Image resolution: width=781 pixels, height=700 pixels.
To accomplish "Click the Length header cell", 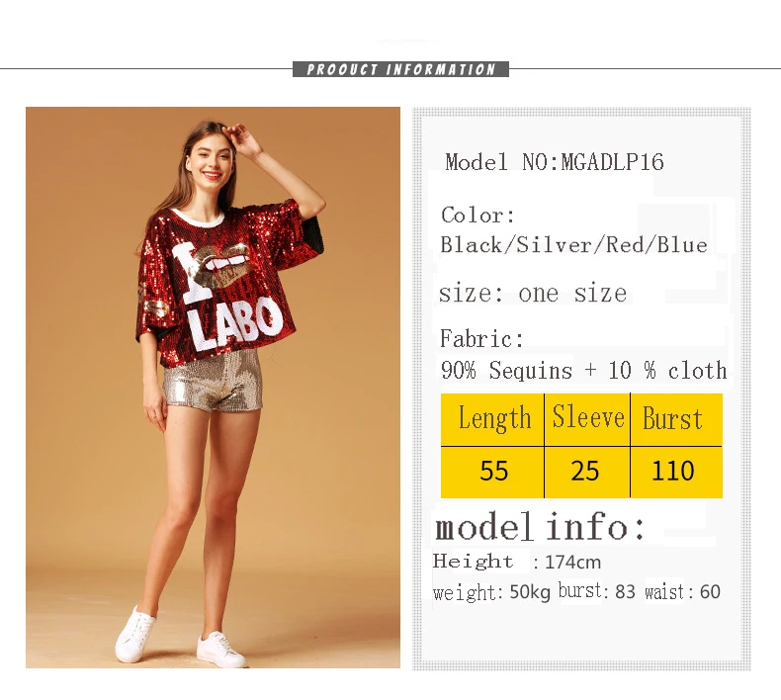I will point(492,419).
